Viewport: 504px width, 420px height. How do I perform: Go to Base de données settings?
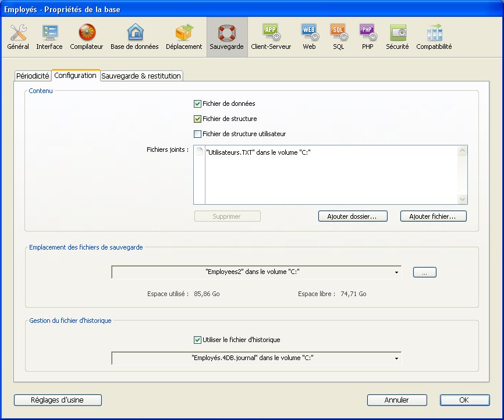tap(134, 37)
